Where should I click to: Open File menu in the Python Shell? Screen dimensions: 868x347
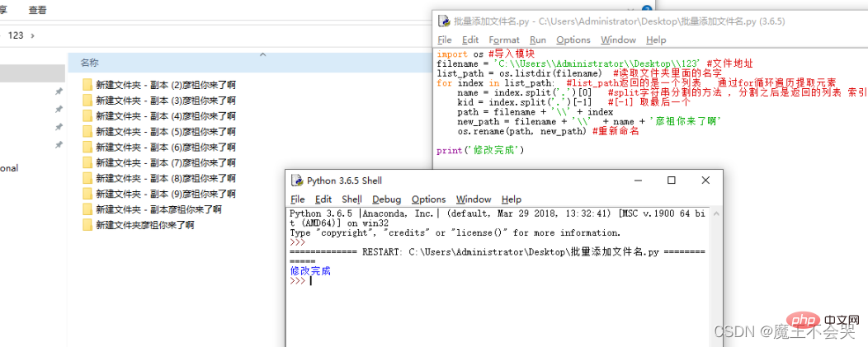pos(297,199)
